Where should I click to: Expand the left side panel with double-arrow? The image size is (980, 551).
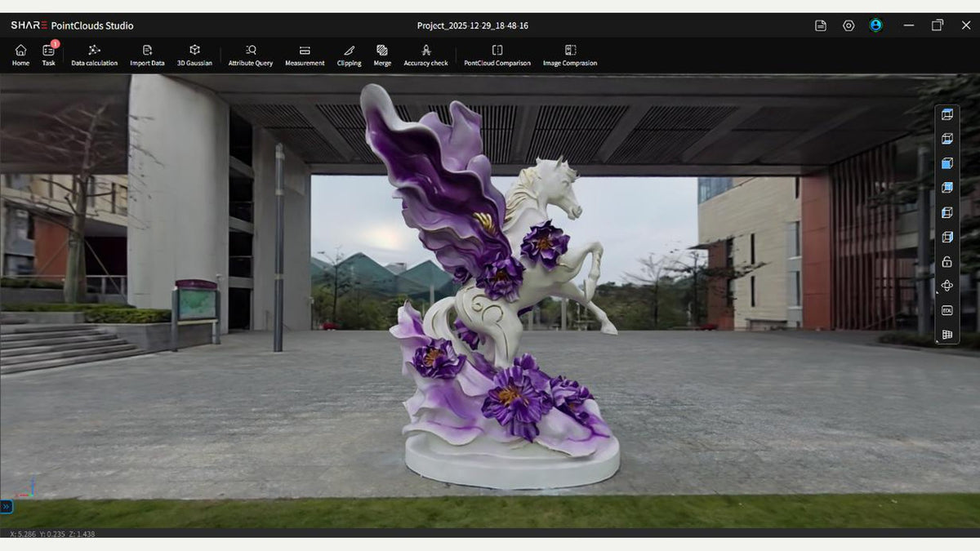6,507
